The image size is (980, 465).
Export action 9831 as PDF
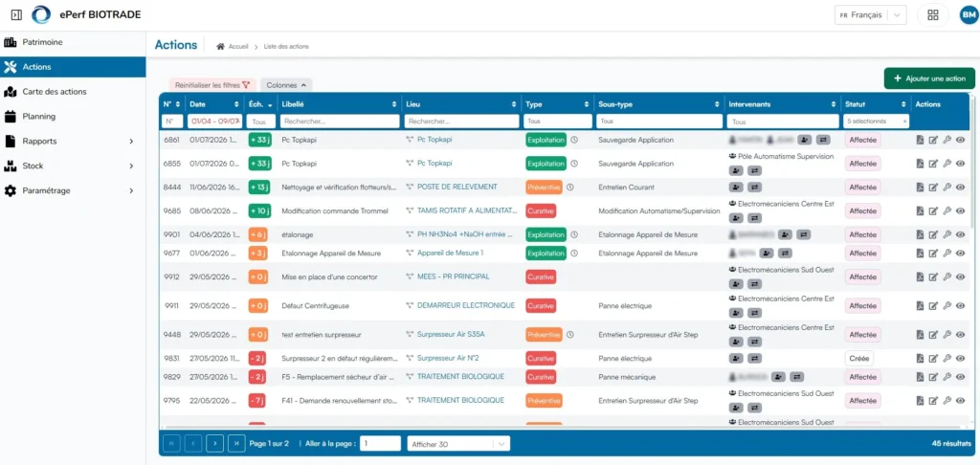(920, 358)
